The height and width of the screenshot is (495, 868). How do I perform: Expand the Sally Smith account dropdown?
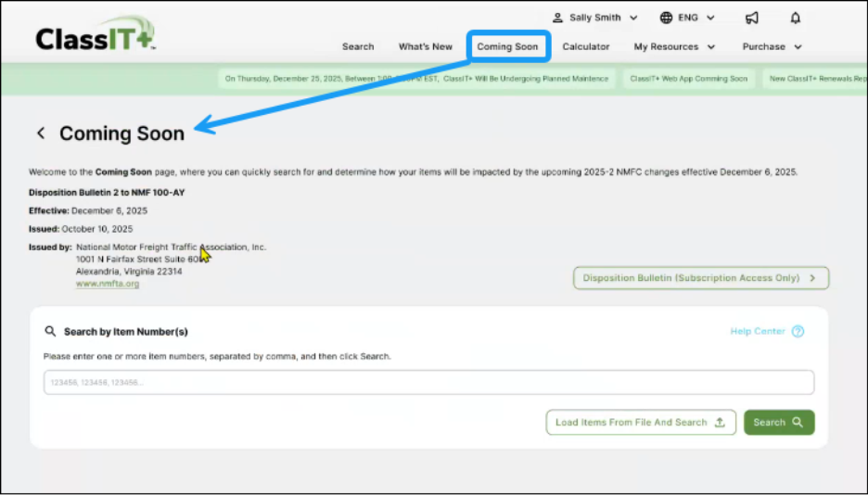pyautogui.click(x=594, y=18)
